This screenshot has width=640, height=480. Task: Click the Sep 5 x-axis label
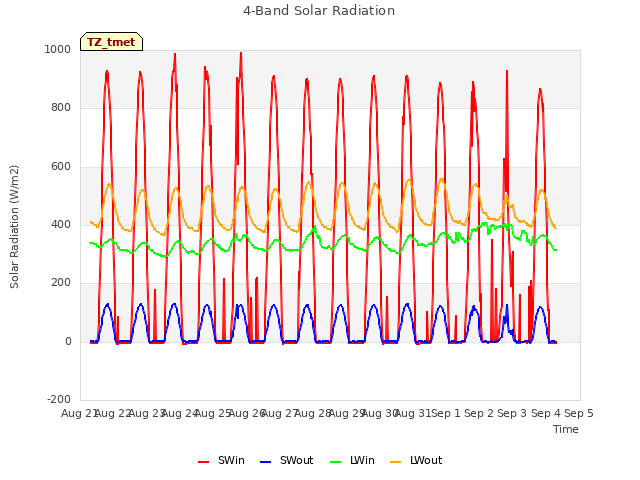579,413
